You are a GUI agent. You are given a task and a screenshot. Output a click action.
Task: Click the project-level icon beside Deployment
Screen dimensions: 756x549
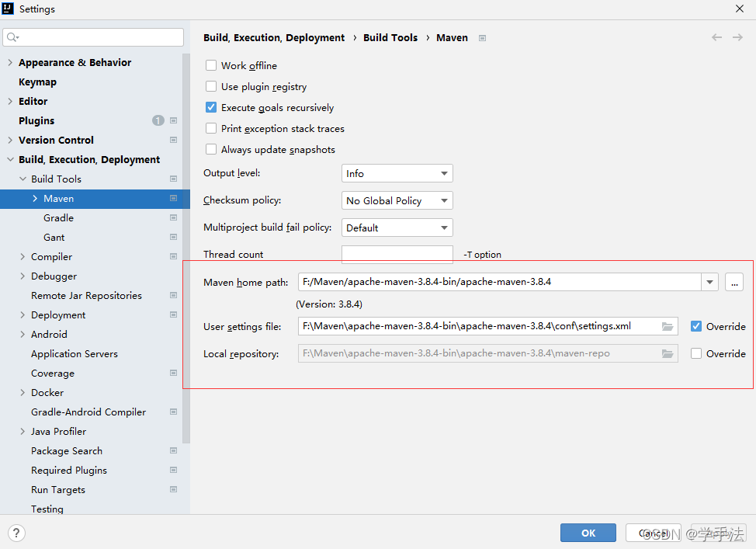tap(174, 314)
